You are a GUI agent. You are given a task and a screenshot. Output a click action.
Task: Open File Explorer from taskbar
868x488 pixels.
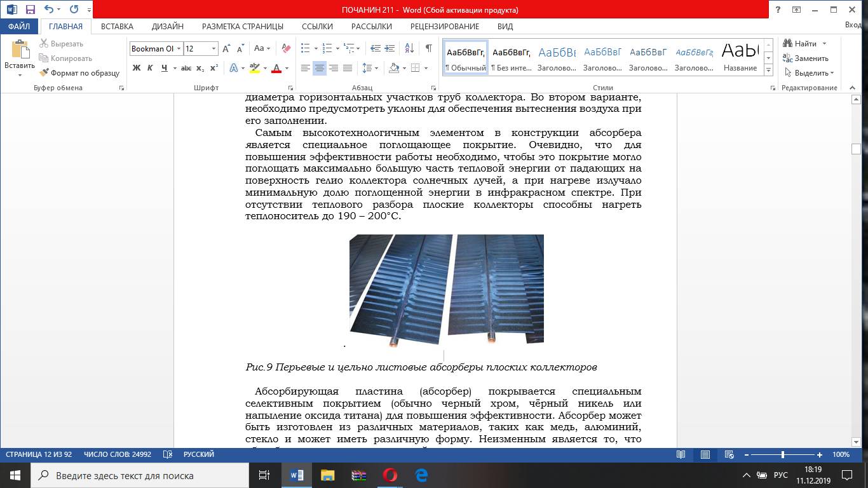[328, 475]
